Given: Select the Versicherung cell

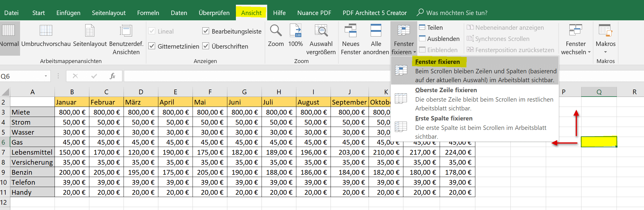Looking at the screenshot, I should [x=32, y=162].
